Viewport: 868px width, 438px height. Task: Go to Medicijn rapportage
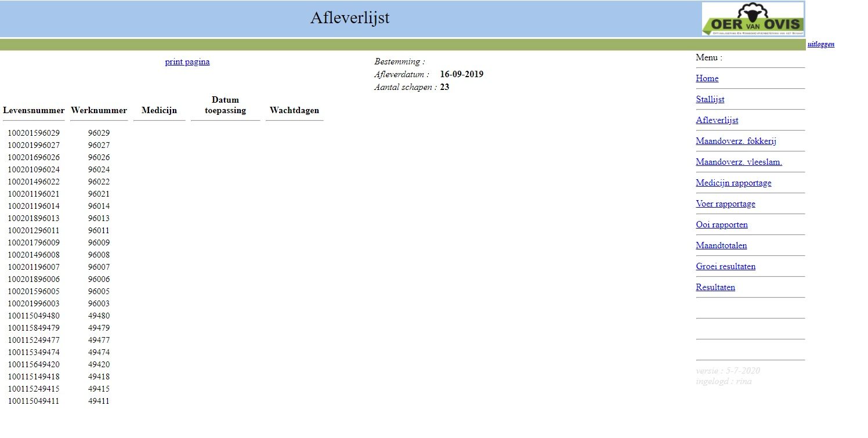point(733,183)
